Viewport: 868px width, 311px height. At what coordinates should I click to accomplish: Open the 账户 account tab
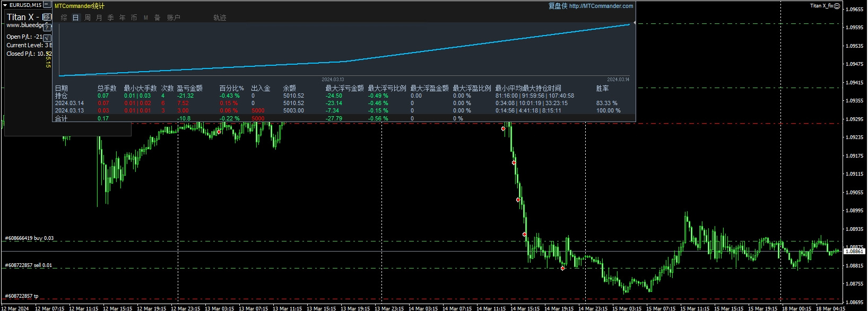(x=173, y=18)
